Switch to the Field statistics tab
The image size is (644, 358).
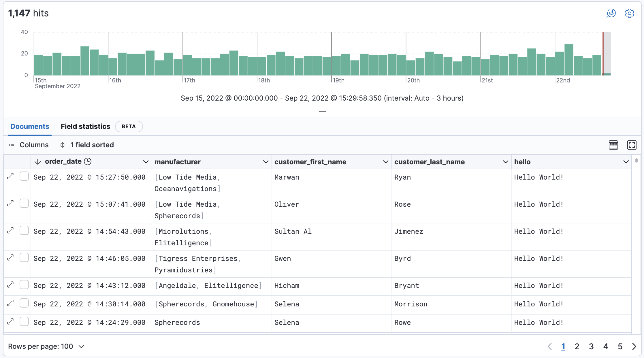[x=85, y=127]
